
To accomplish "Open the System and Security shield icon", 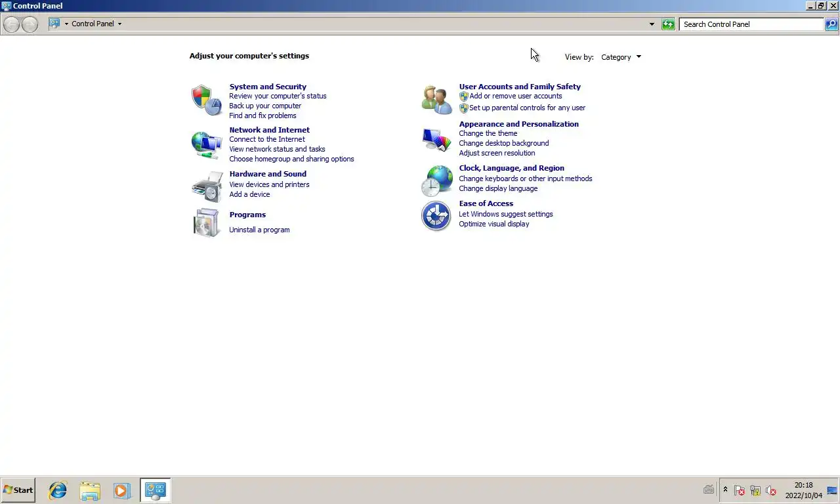I will pyautogui.click(x=207, y=100).
